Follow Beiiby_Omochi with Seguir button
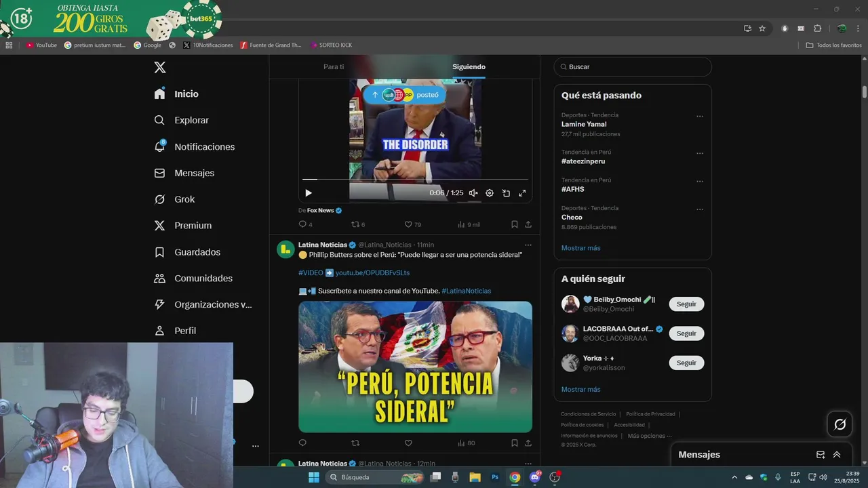 (x=686, y=304)
